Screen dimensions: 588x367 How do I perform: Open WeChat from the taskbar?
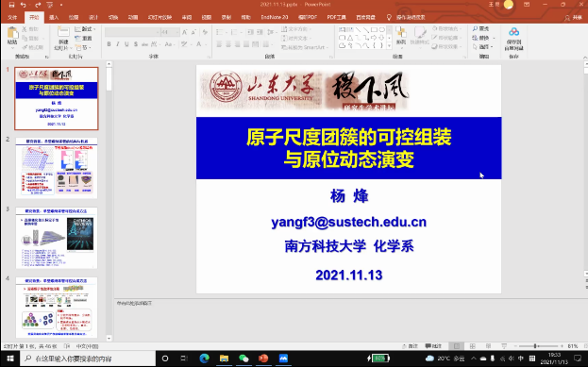(x=244, y=359)
